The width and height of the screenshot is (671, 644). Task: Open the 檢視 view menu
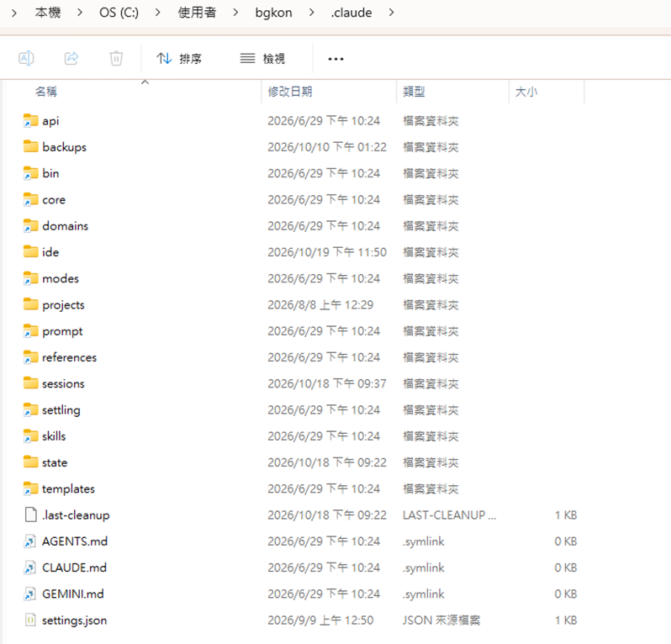coord(262,58)
